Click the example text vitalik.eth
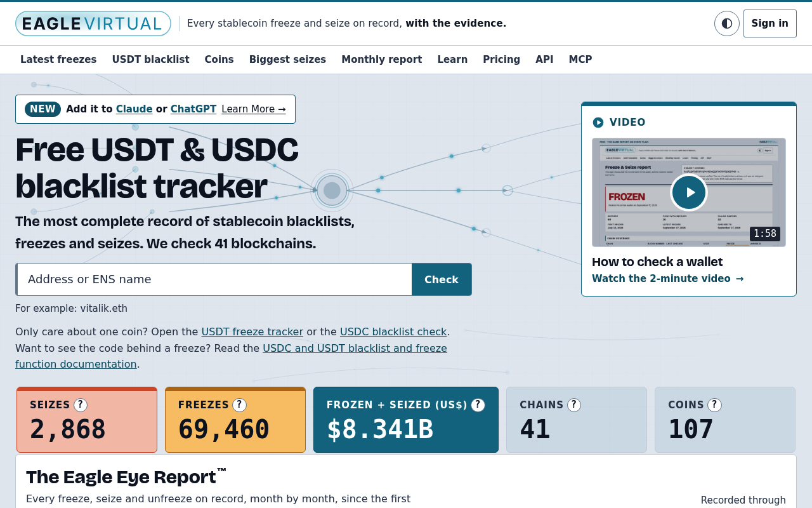The image size is (812, 508). pyautogui.click(x=103, y=309)
